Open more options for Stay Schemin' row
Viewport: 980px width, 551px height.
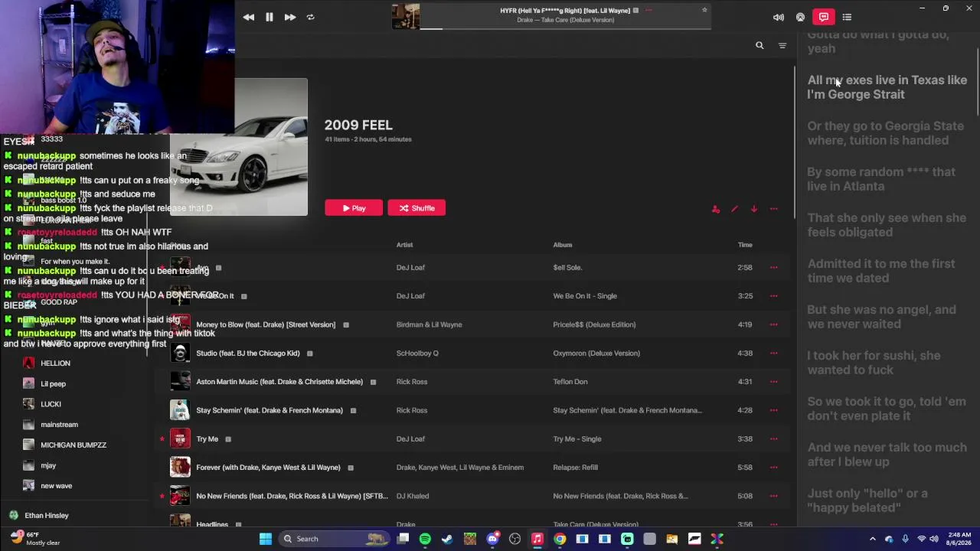coord(774,410)
